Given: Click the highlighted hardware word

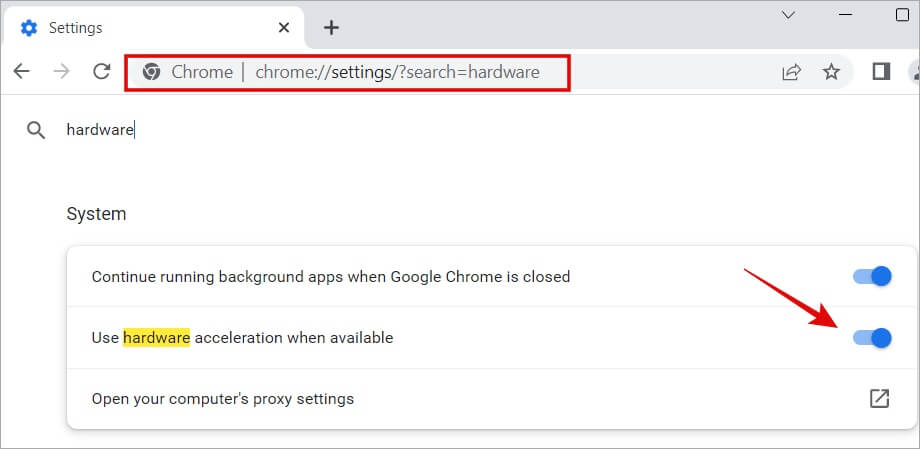Looking at the screenshot, I should point(156,337).
